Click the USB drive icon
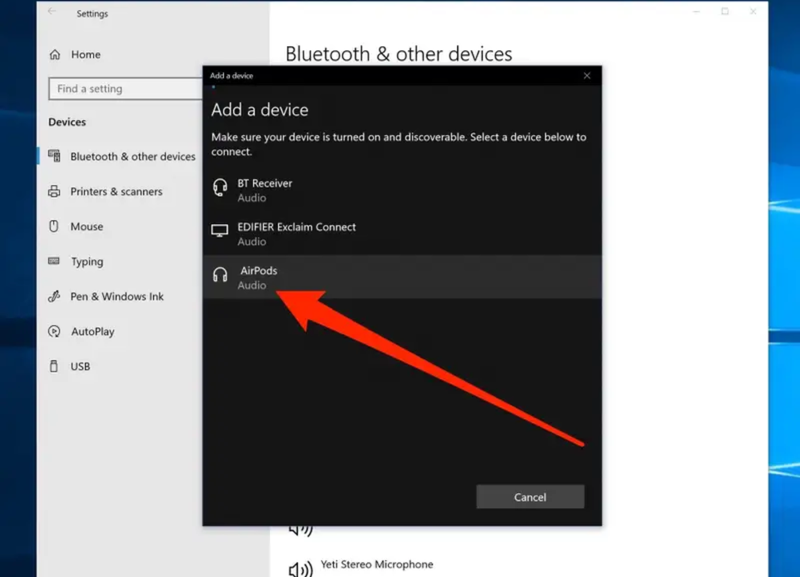 (54, 366)
